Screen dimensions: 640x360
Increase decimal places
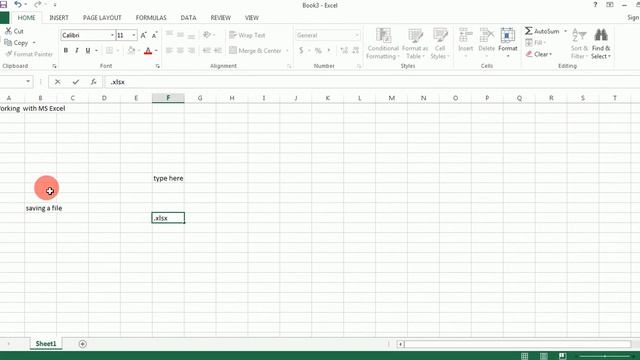click(x=344, y=51)
